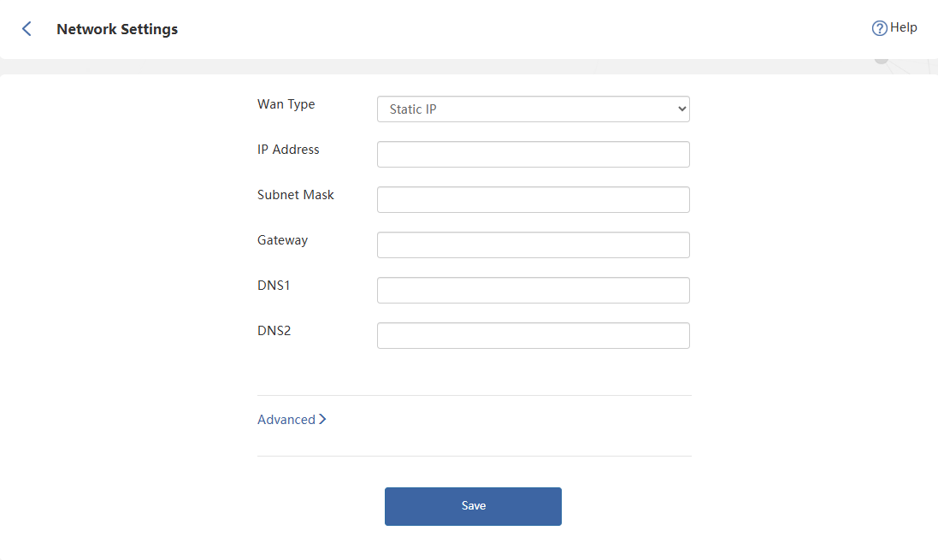Click the DNS2 label

pos(274,331)
